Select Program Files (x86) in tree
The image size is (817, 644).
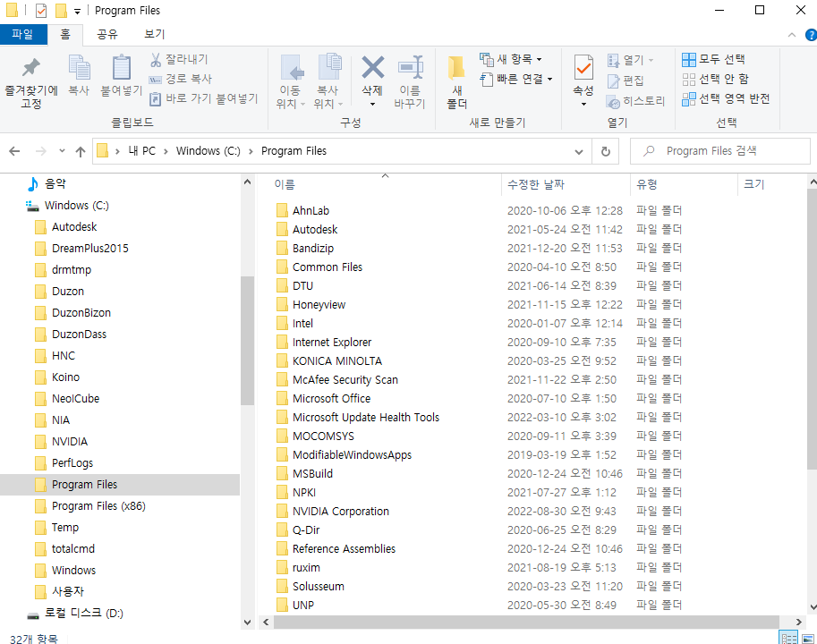click(98, 506)
